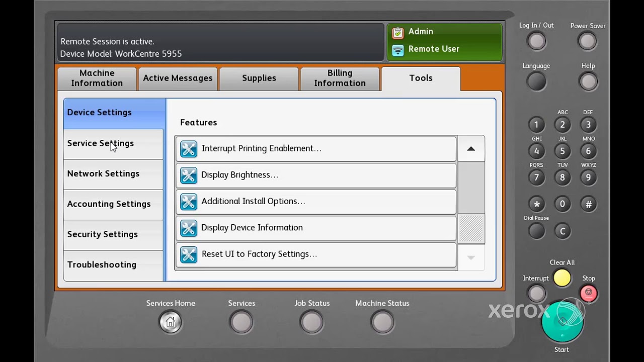Open Reset UI to Factory Settings

coord(316,254)
